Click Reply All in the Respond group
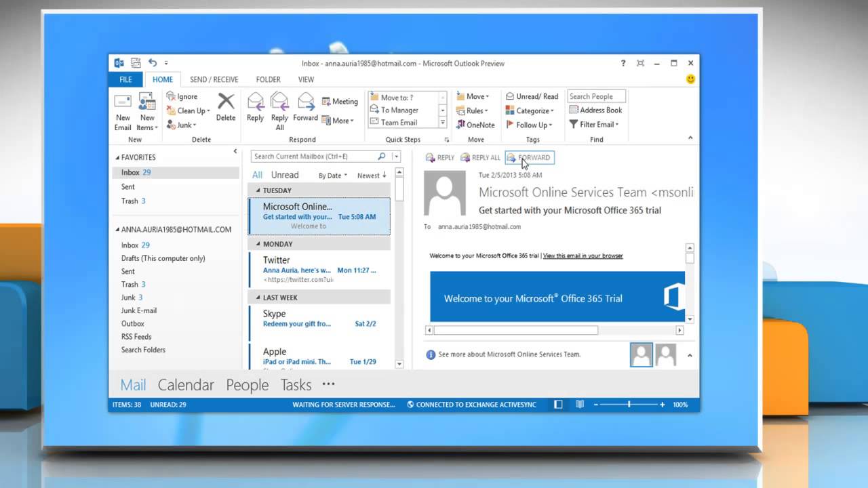 pos(279,113)
